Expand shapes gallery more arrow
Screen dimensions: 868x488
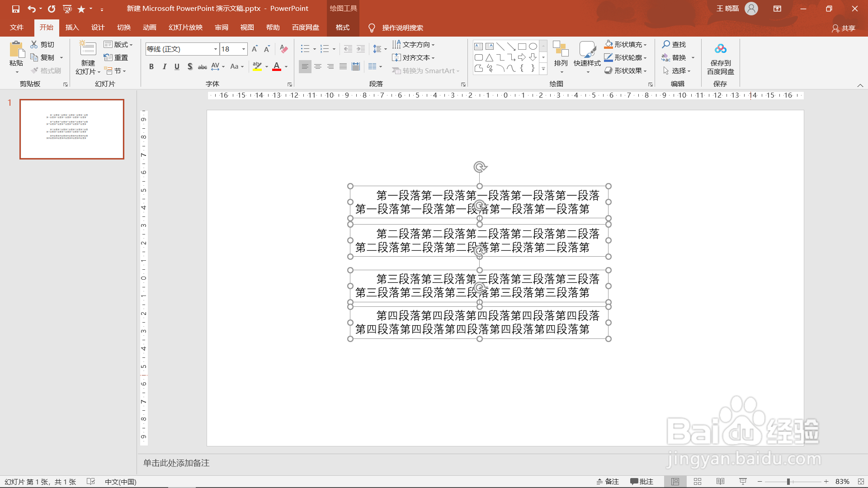(543, 69)
